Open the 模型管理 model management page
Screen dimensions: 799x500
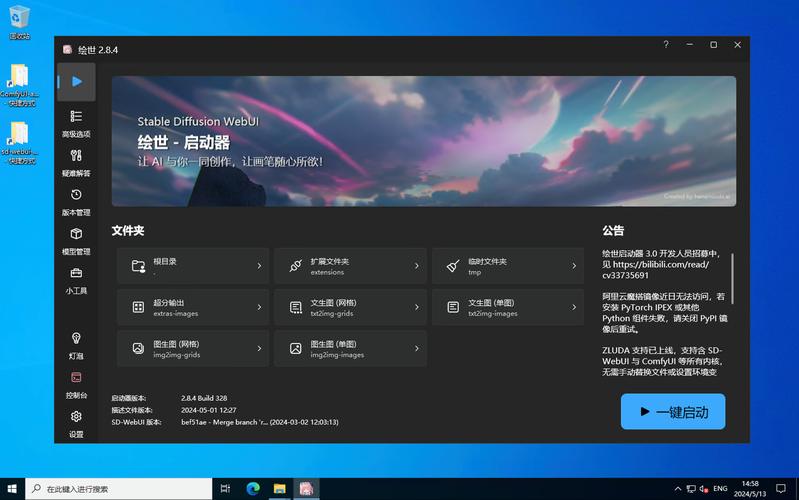coord(76,240)
